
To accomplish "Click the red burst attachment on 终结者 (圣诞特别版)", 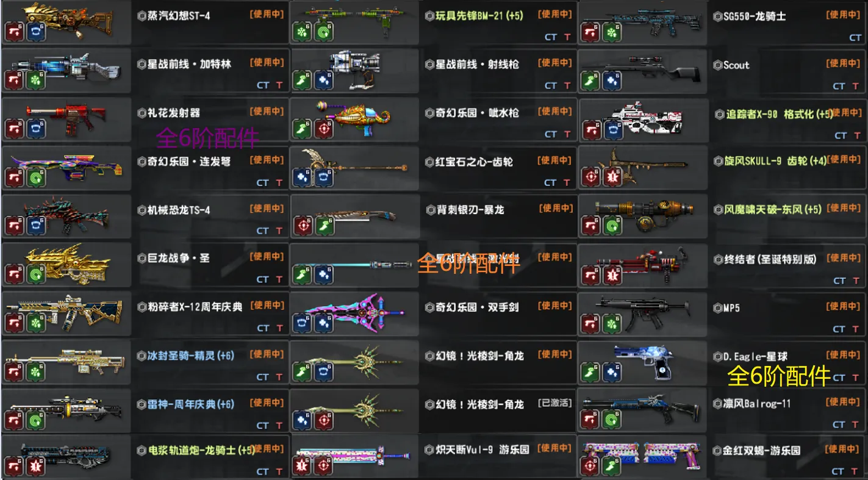I will (612, 276).
